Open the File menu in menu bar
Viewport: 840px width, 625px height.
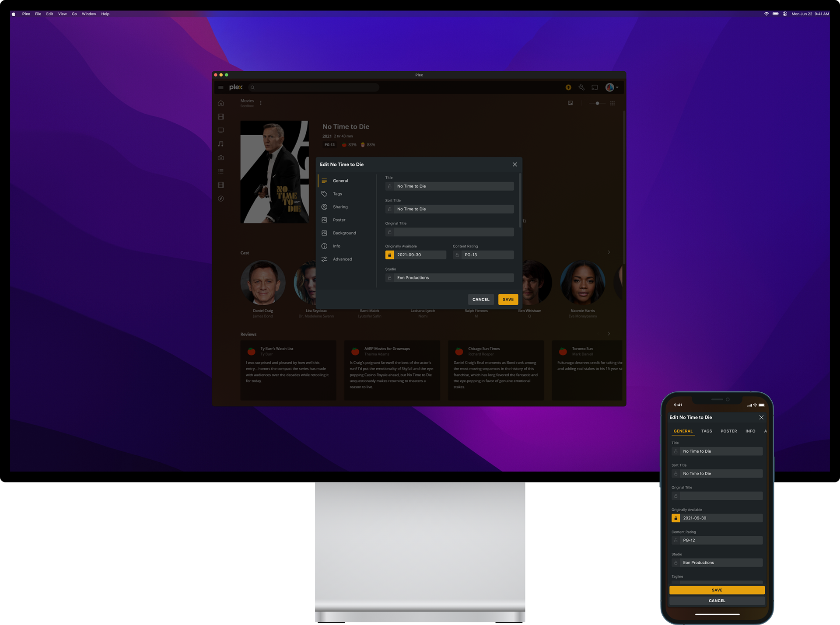38,14
